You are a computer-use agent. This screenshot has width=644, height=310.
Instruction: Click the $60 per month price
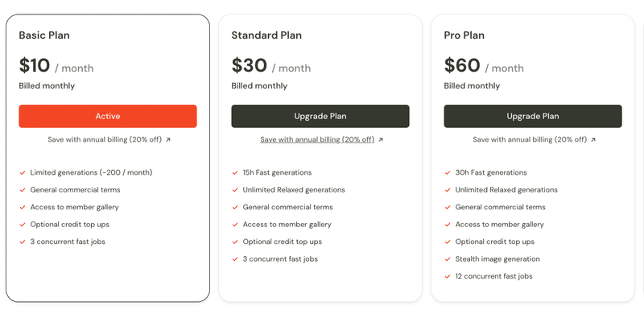pos(484,66)
